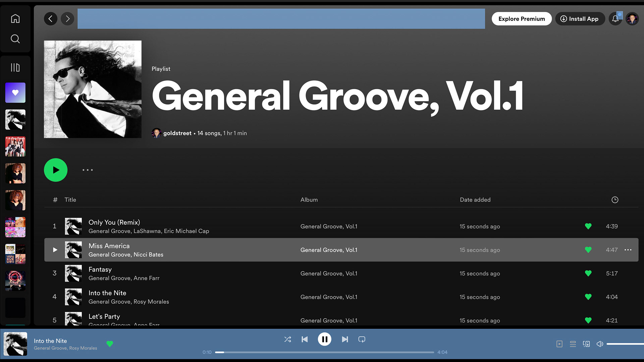644x362 pixels.
Task: Click Explore Premium button
Action: 522,19
